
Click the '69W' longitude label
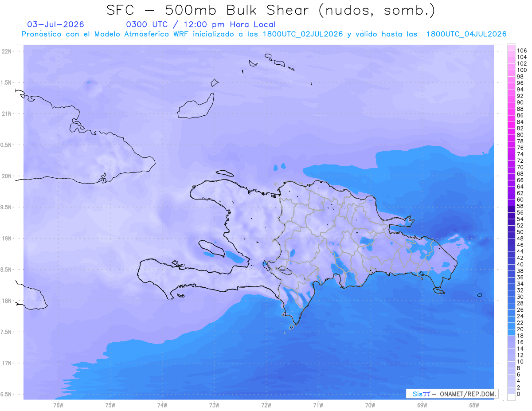pos(422,405)
